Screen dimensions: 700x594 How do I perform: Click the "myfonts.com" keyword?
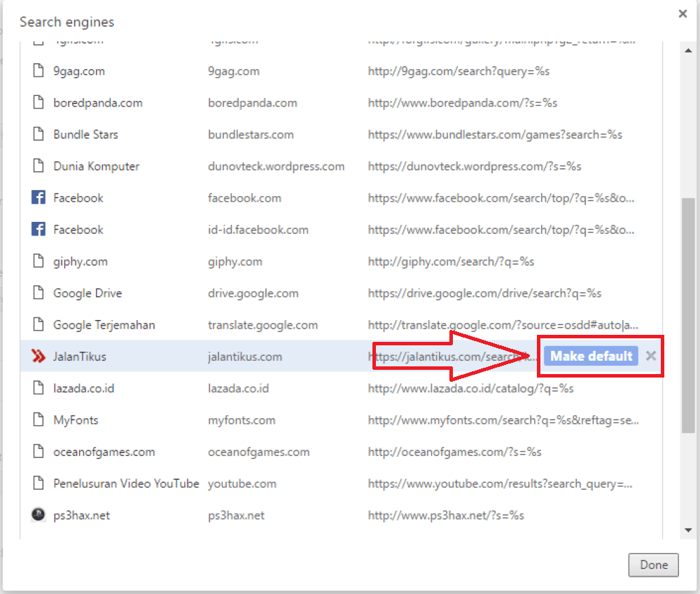(241, 420)
